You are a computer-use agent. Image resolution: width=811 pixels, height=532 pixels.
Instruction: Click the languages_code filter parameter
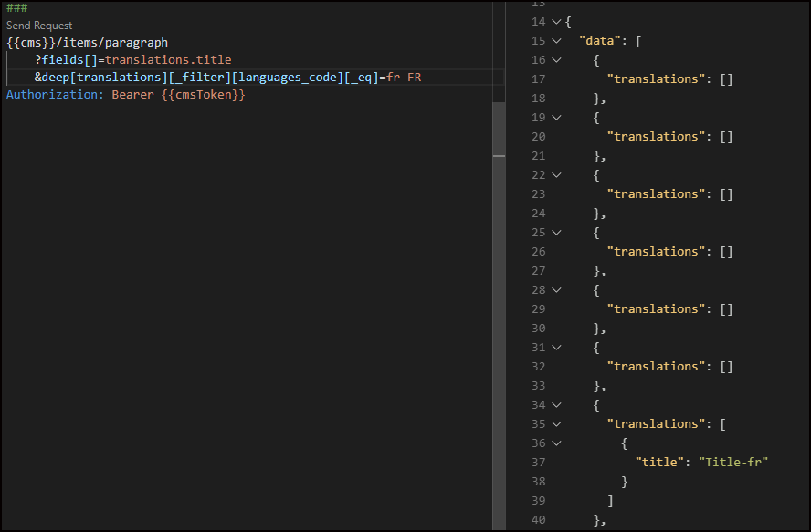(288, 78)
